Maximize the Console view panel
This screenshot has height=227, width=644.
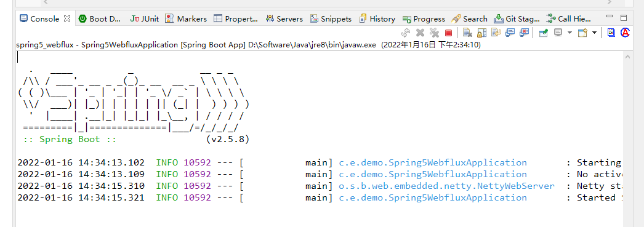coord(624,18)
